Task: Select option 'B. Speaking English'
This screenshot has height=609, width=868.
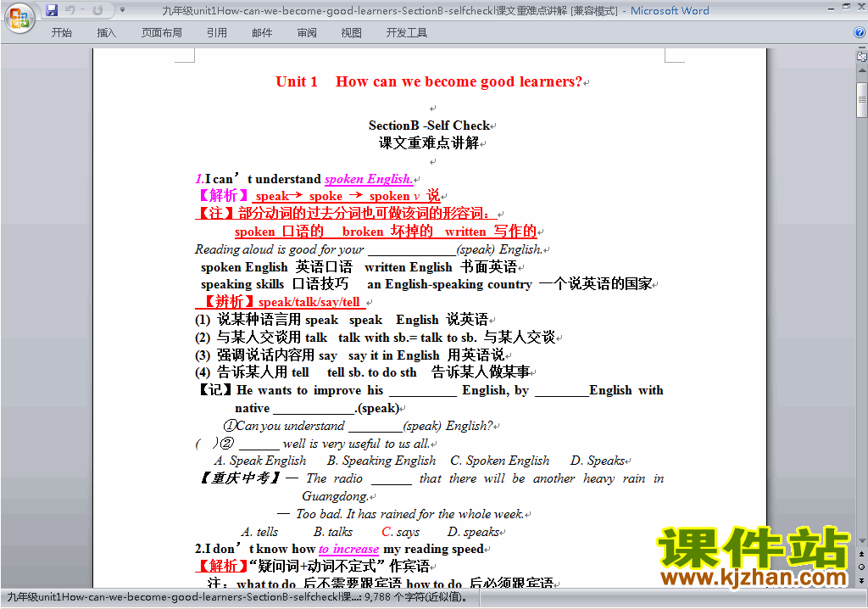Action: click(381, 461)
